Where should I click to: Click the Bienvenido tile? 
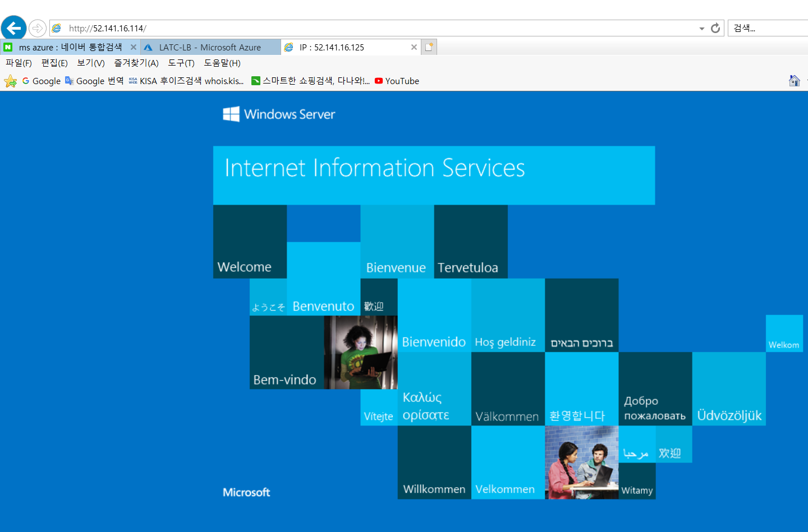click(434, 315)
